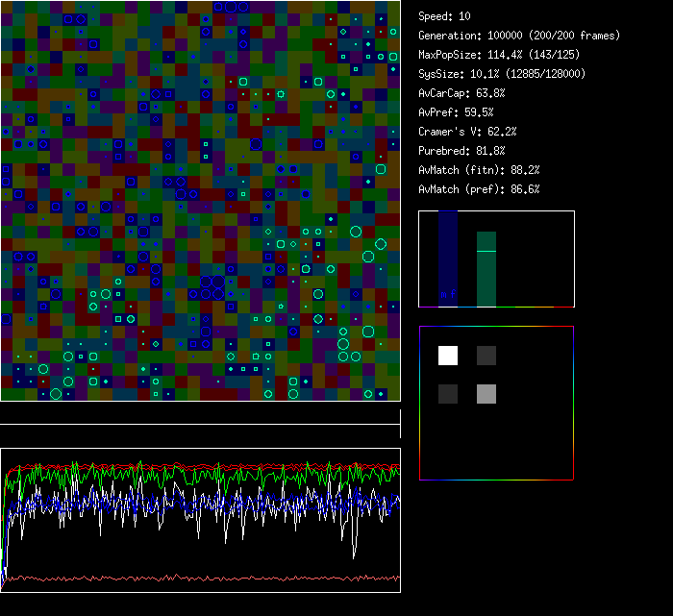Click the blue 'm f' label
This screenshot has width=673, height=616.
(448, 294)
